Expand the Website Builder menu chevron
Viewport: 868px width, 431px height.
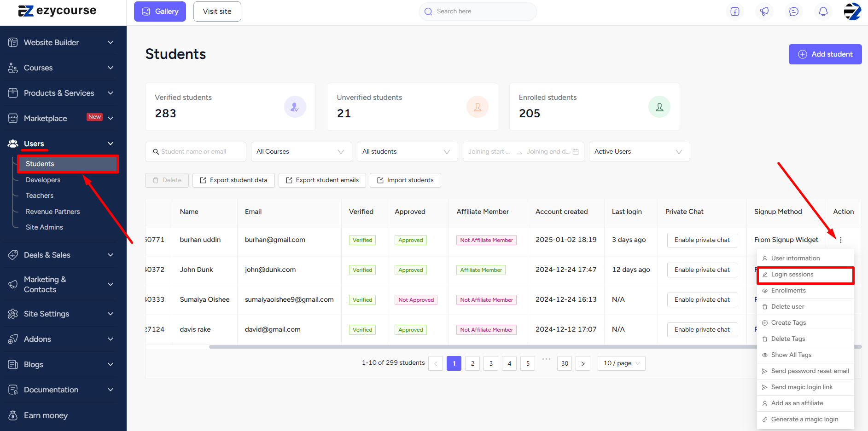point(111,42)
